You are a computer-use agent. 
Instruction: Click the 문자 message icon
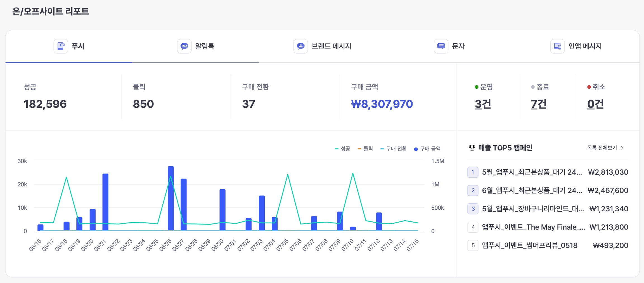click(441, 46)
